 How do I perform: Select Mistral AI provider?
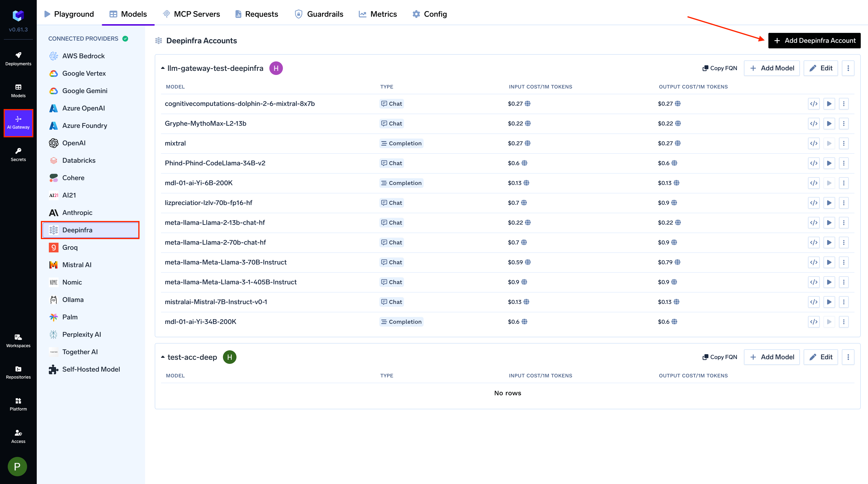[x=91, y=265]
